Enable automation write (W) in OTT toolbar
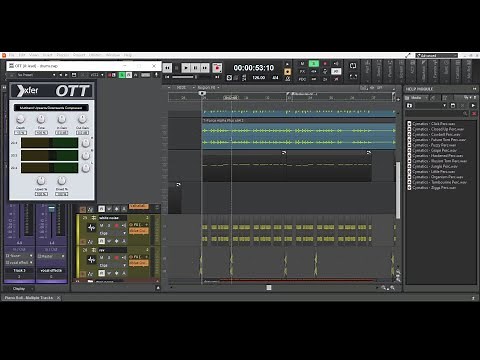480x360 pixels. click(x=136, y=75)
